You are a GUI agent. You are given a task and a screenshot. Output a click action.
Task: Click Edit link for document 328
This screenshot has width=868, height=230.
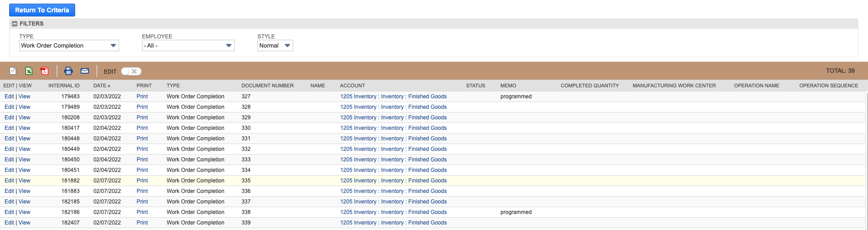pyautogui.click(x=9, y=107)
